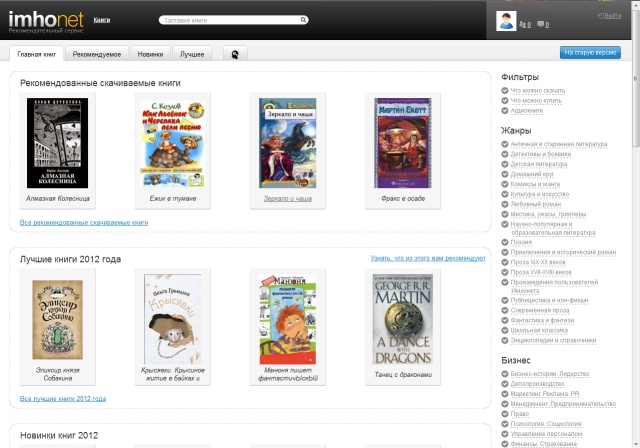Image resolution: width=640 pixels, height=448 pixels.
Task: Open the Новинки tab
Action: click(x=150, y=54)
